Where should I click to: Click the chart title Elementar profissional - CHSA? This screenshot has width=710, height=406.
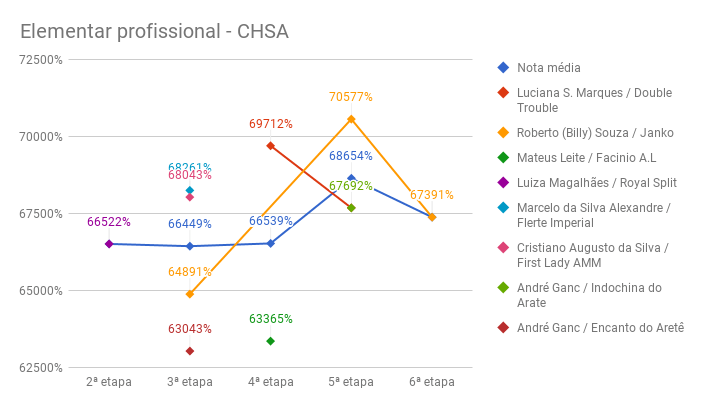click(x=154, y=32)
